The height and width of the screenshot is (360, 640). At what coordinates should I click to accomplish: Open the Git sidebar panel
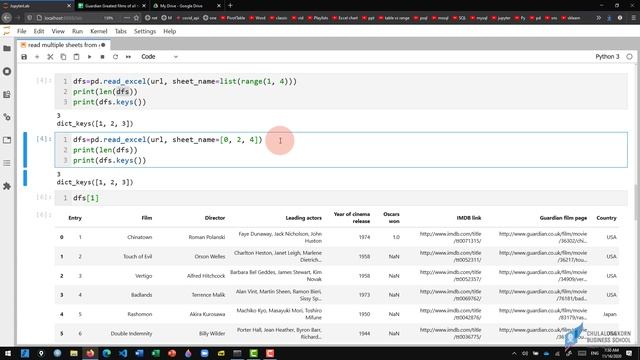click(x=7, y=117)
